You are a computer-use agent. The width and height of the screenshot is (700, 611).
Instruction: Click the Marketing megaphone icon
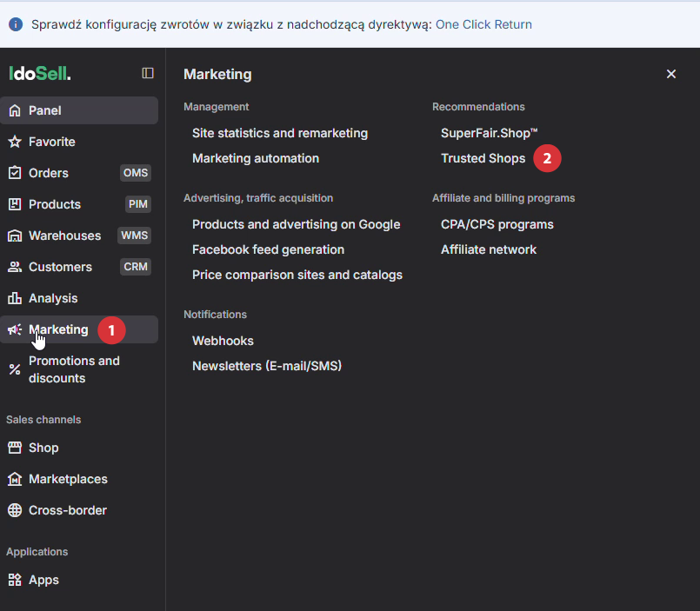point(15,329)
